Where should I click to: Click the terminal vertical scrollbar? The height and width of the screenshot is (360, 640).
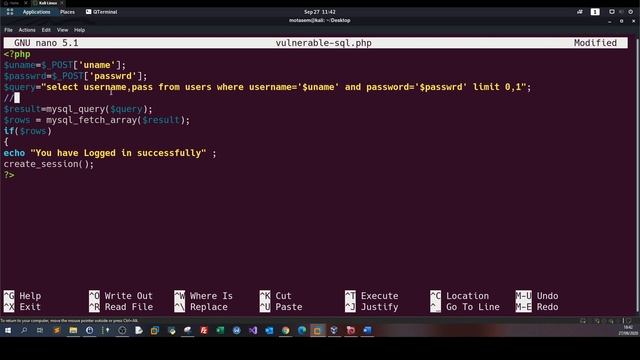click(637, 176)
